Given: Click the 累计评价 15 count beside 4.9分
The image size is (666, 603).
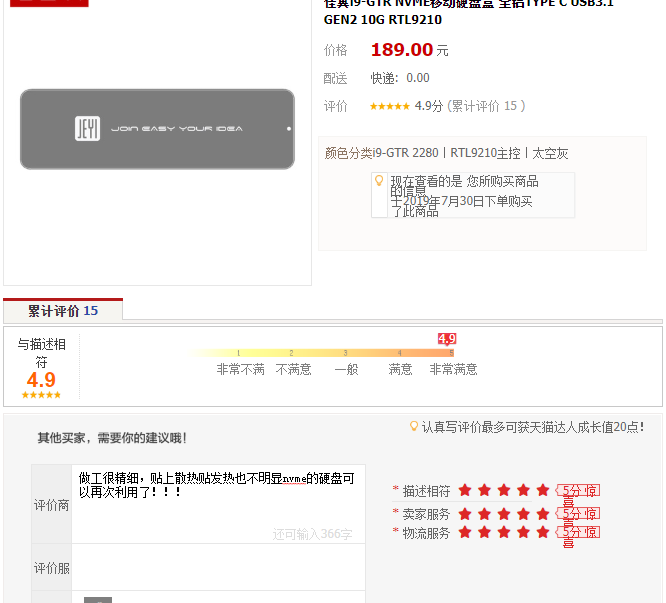Looking at the screenshot, I should tap(486, 106).
